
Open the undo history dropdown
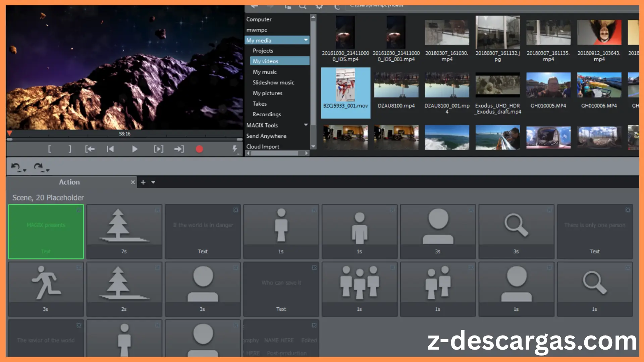(x=24, y=171)
